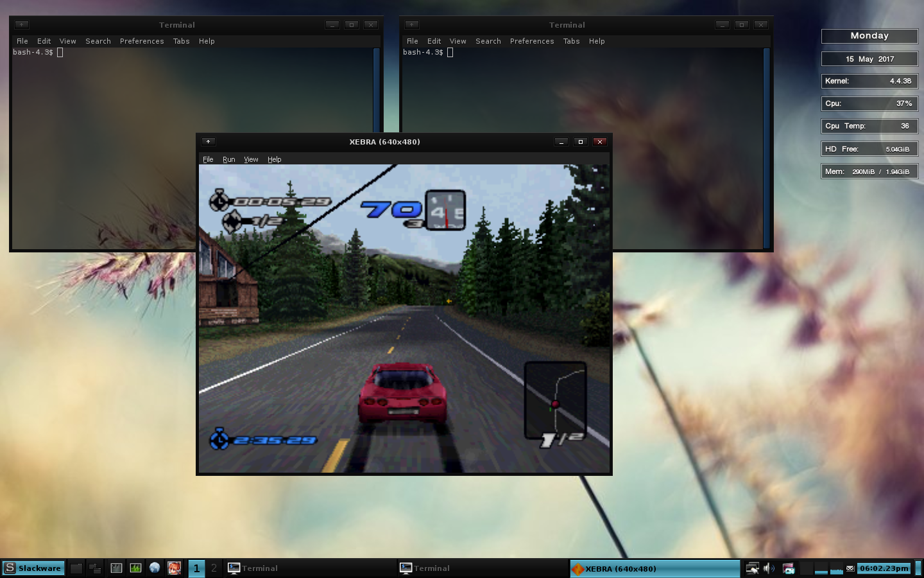Open Help menu in XEBRA window
924x578 pixels.
coord(275,159)
